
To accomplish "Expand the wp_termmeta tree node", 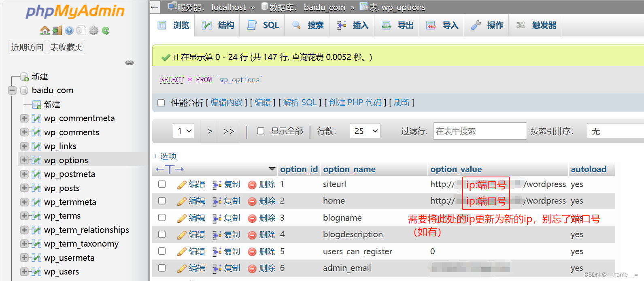I will point(24,202).
